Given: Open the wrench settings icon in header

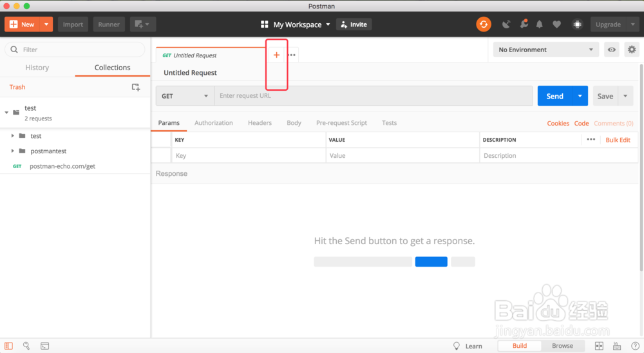Looking at the screenshot, I should pos(524,24).
